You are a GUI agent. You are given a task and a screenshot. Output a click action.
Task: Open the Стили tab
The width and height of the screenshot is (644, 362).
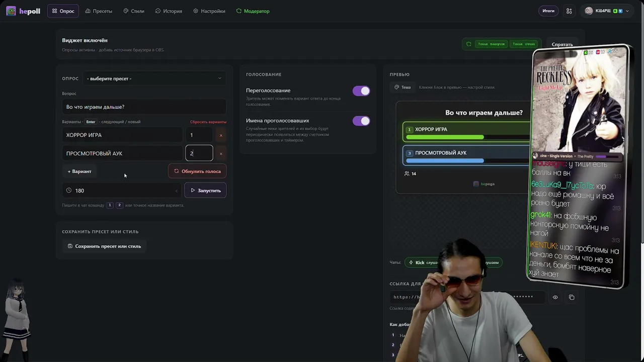(x=134, y=11)
